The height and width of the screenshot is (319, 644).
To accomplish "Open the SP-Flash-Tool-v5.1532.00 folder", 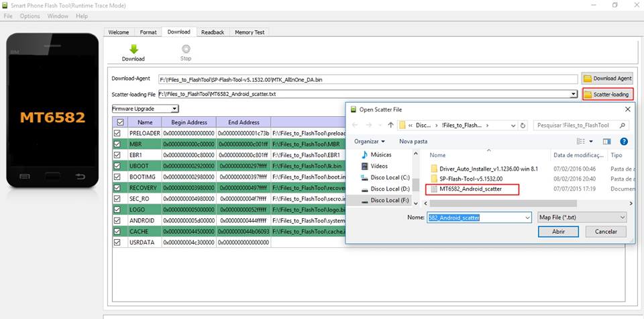I will pos(466,179).
